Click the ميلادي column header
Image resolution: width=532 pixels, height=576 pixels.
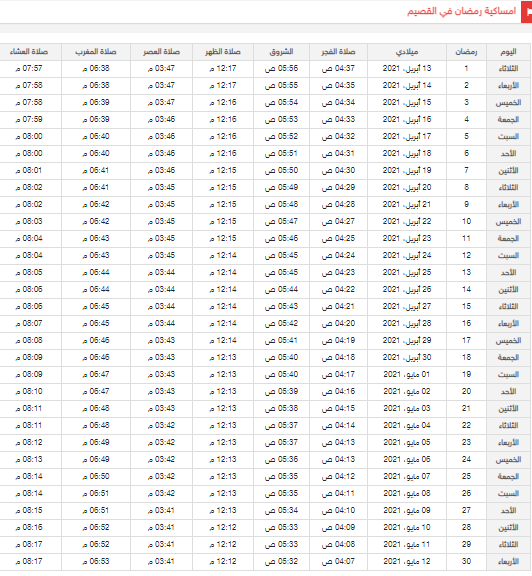[x=407, y=52]
